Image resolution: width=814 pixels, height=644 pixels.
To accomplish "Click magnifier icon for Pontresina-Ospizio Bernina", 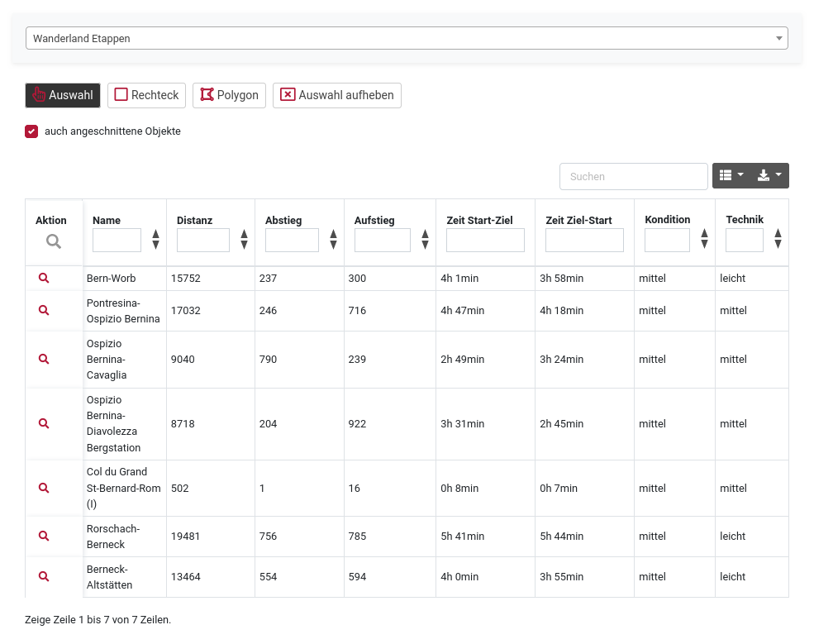I will click(44, 310).
